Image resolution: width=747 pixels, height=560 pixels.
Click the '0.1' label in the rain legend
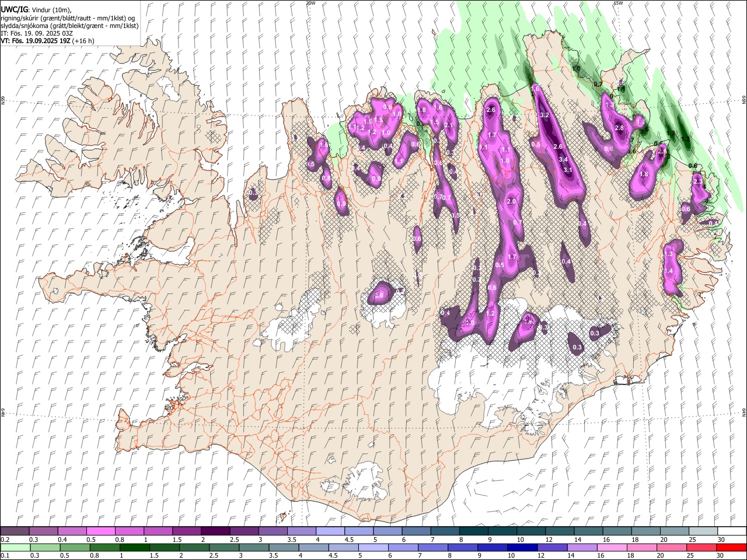pyautogui.click(x=5, y=555)
